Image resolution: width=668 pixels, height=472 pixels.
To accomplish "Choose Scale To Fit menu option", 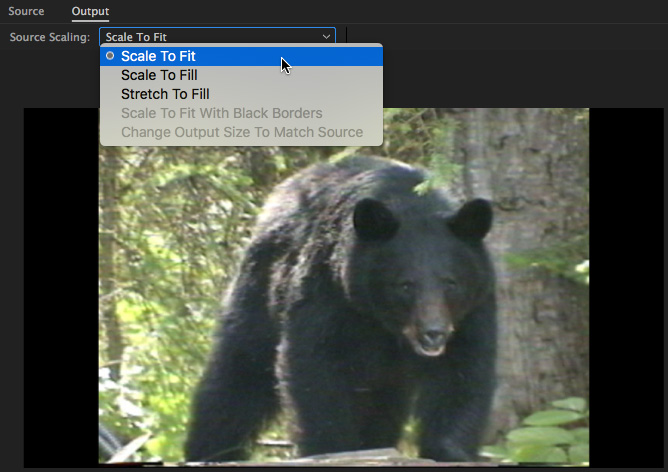I will pos(241,56).
